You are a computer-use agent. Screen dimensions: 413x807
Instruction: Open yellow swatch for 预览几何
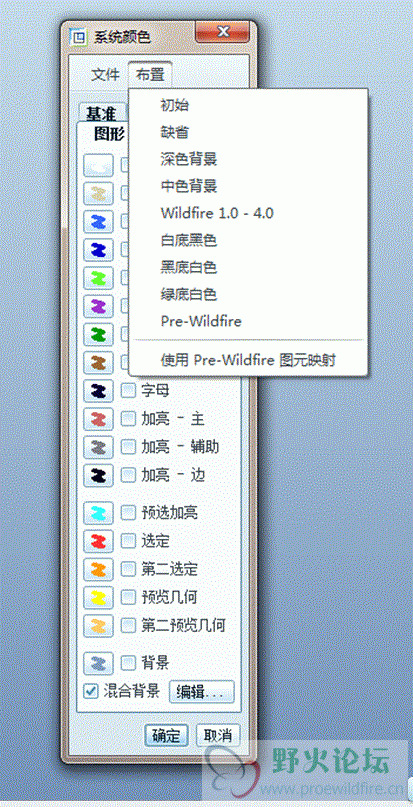click(x=98, y=598)
